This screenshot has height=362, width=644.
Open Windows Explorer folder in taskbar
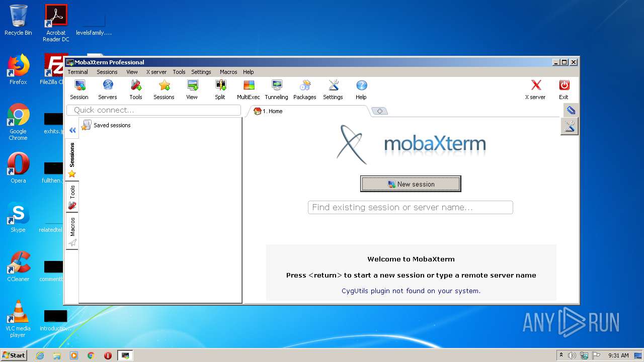tap(57, 355)
